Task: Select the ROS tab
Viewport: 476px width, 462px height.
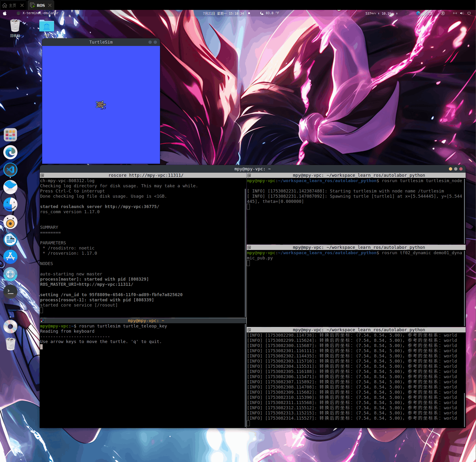Action: pyautogui.click(x=40, y=5)
